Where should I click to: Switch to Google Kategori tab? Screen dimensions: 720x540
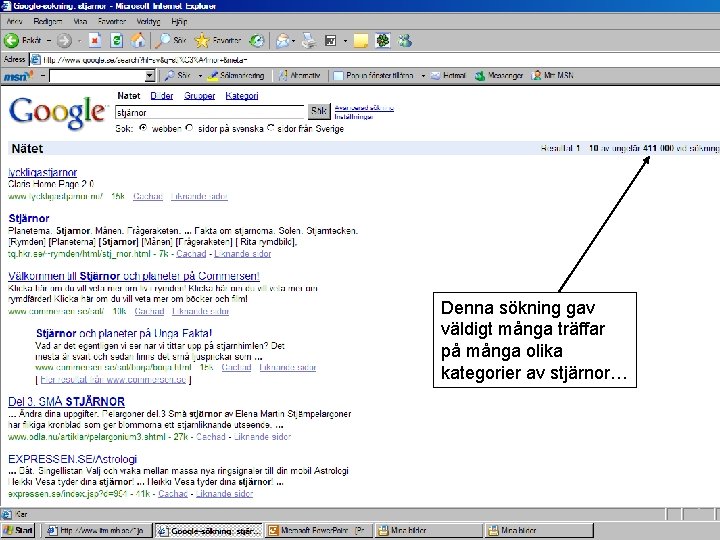pyautogui.click(x=242, y=96)
